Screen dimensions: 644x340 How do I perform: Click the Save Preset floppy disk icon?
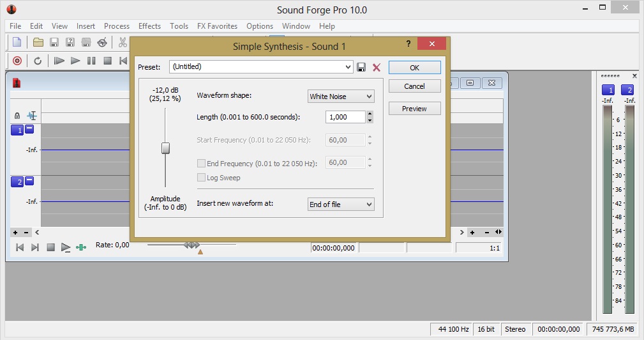pyautogui.click(x=361, y=67)
